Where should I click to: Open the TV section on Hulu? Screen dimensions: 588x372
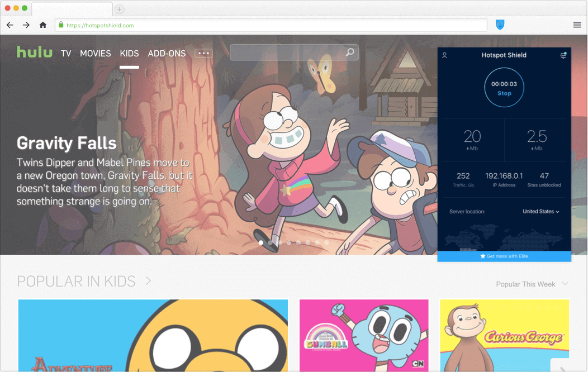pyautogui.click(x=66, y=54)
